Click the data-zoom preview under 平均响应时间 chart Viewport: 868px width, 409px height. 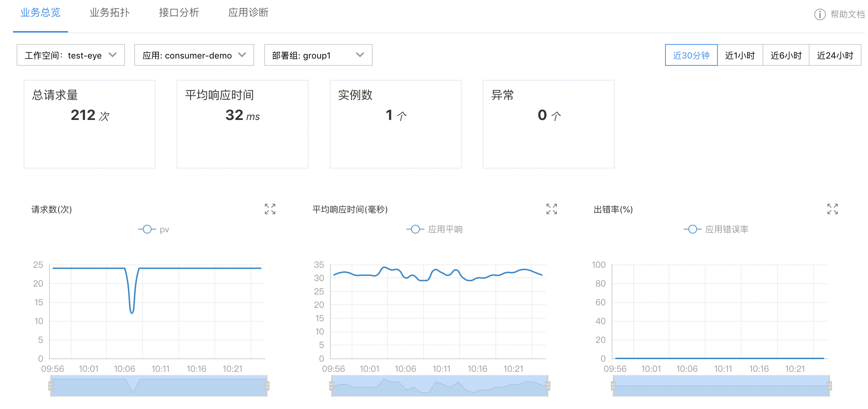pyautogui.click(x=440, y=386)
